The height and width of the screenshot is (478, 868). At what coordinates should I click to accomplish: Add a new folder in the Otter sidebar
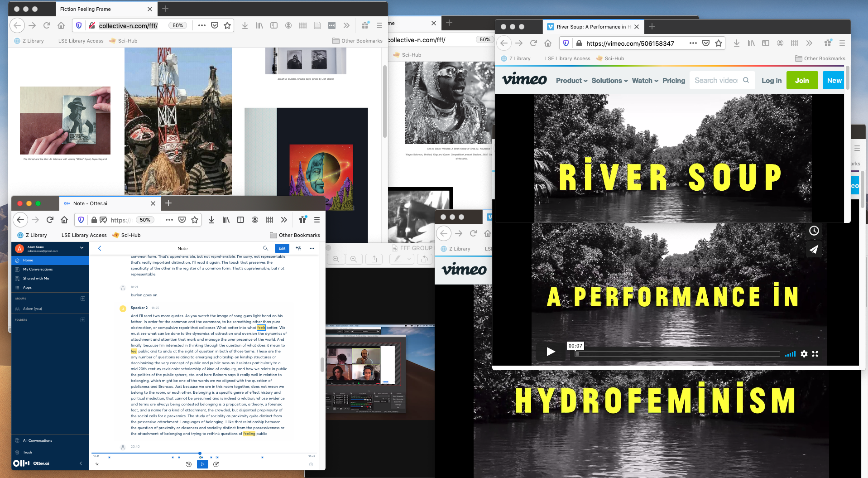click(83, 320)
